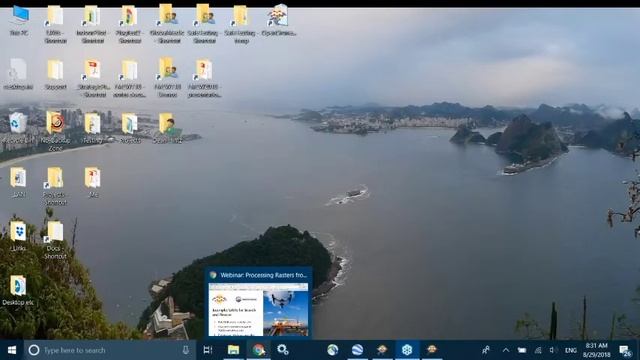Activate the microphone in the search box

coord(185,350)
